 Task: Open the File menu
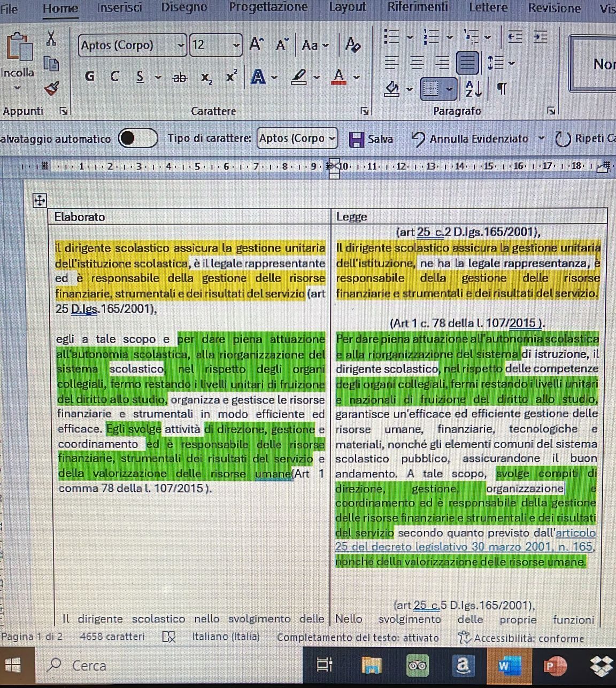point(9,9)
